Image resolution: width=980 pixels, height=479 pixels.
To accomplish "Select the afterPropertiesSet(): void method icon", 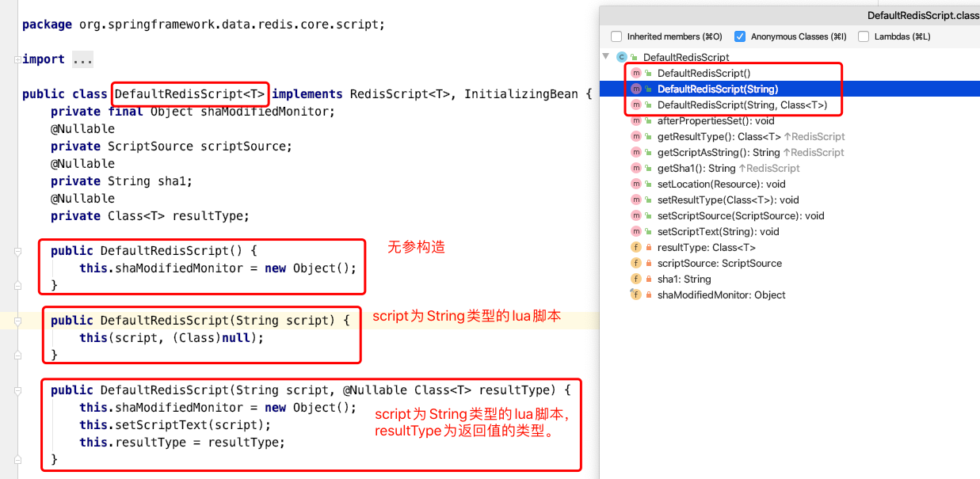I will [x=635, y=120].
